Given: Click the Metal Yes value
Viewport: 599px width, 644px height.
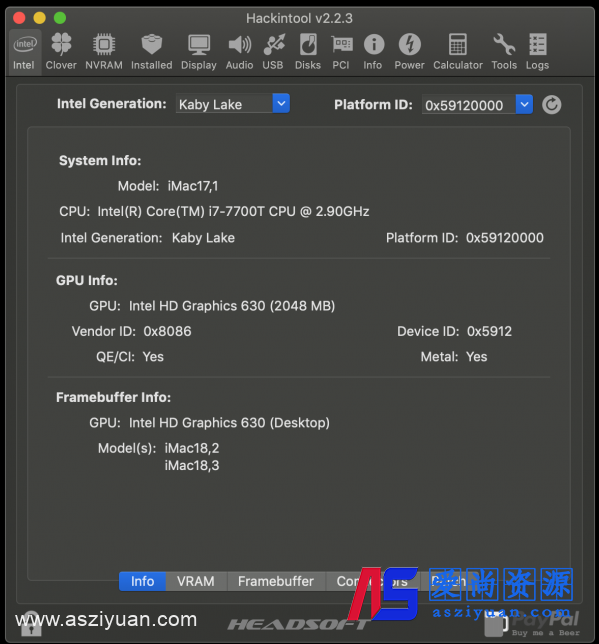Looking at the screenshot, I should click(x=477, y=356).
